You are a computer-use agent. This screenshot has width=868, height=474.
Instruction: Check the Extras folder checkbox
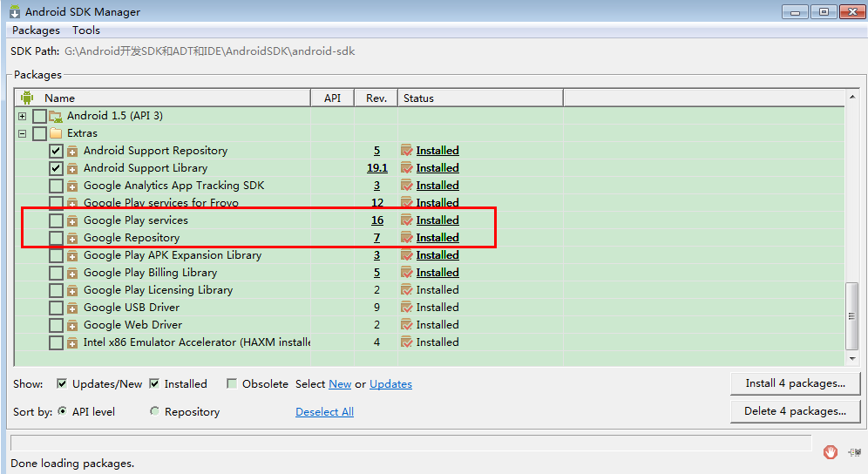(x=39, y=133)
